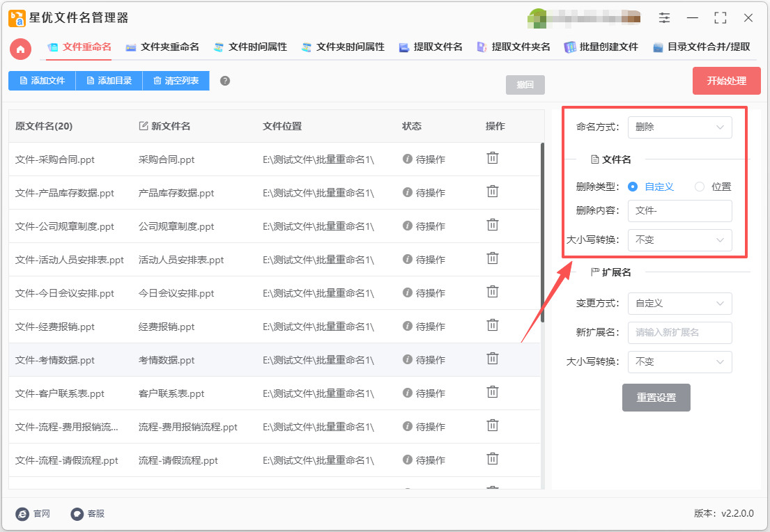Select row 文件-考情数据.ppt

[274, 360]
